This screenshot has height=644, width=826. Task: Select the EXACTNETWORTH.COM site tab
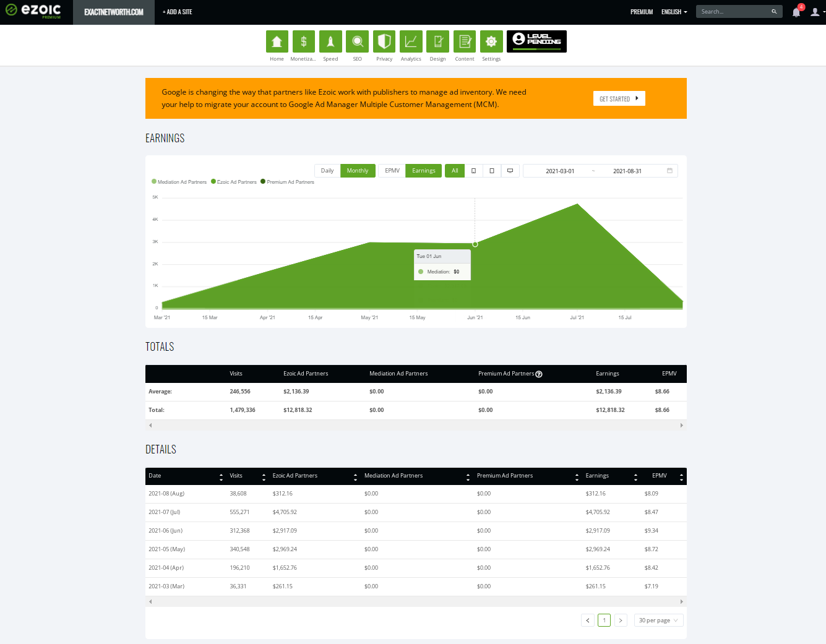(114, 12)
